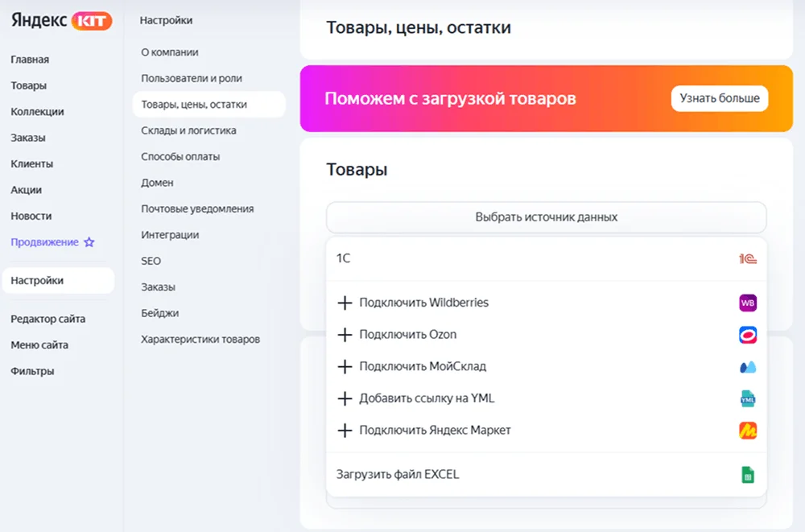Choose Подключить Wildberries option
805x532 pixels.
coord(547,303)
